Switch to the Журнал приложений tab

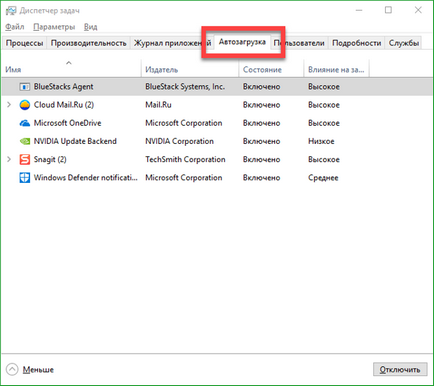click(x=172, y=43)
